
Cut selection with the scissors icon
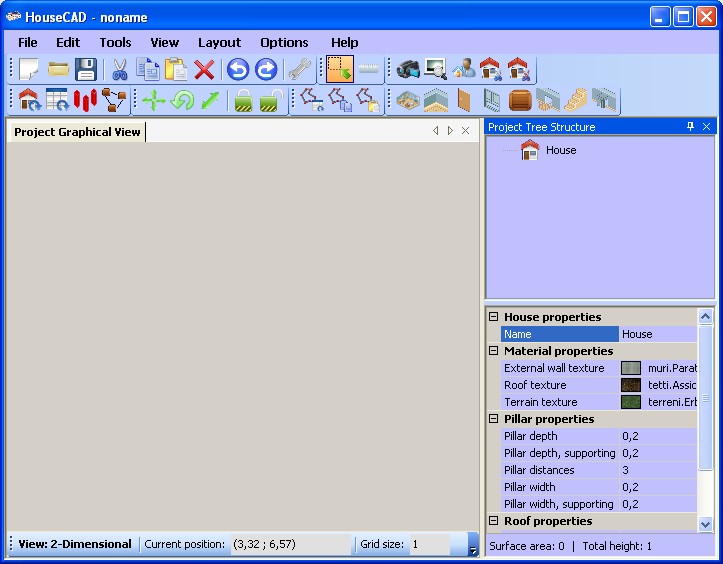[120, 69]
